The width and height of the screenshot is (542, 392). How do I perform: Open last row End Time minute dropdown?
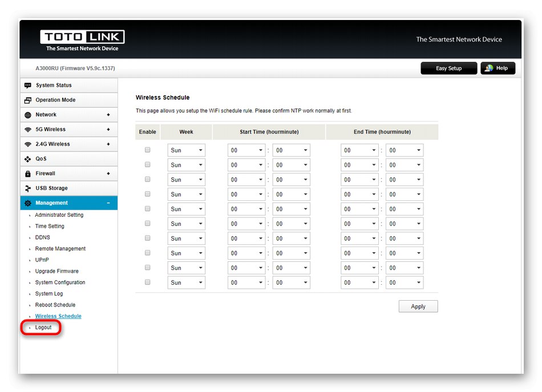click(x=405, y=283)
